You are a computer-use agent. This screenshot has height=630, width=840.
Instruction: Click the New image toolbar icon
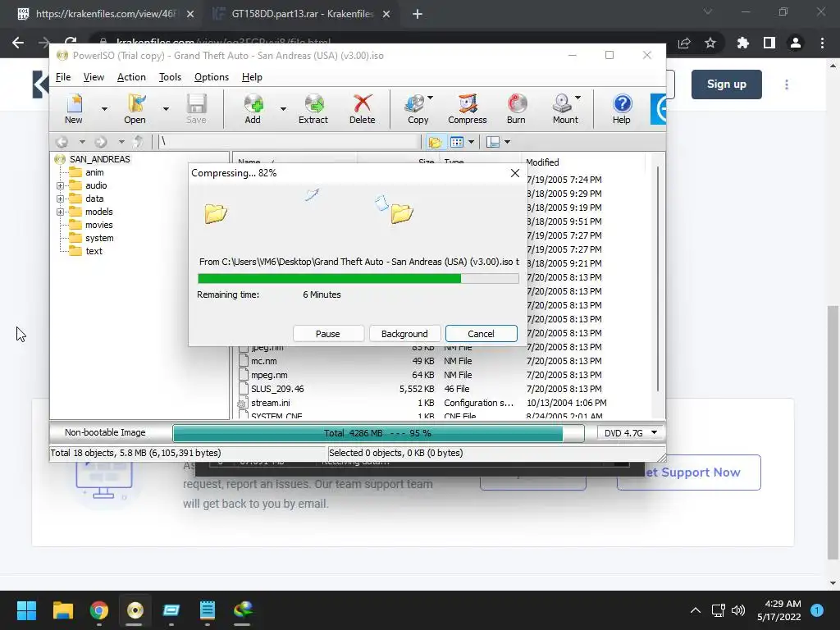click(73, 109)
